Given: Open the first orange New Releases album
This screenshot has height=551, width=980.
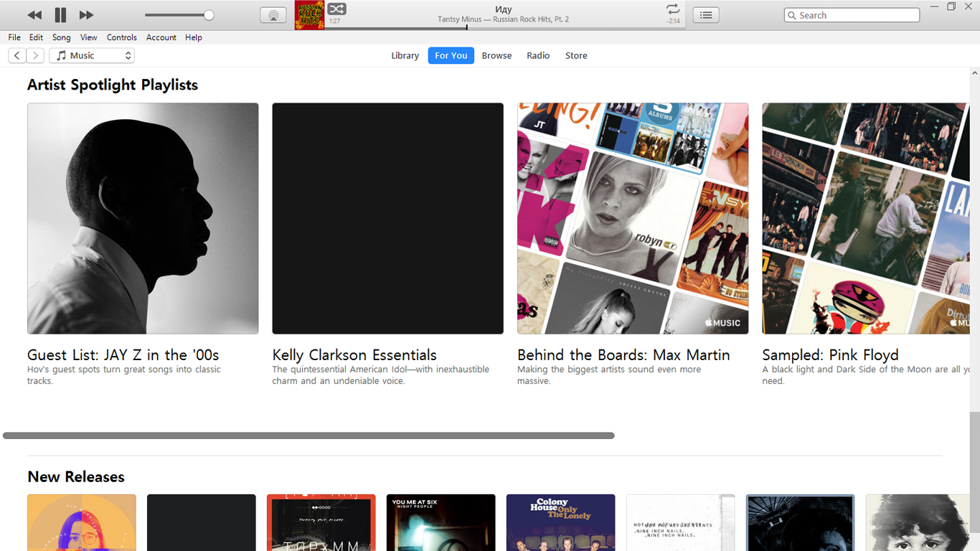Looking at the screenshot, I should [x=82, y=522].
